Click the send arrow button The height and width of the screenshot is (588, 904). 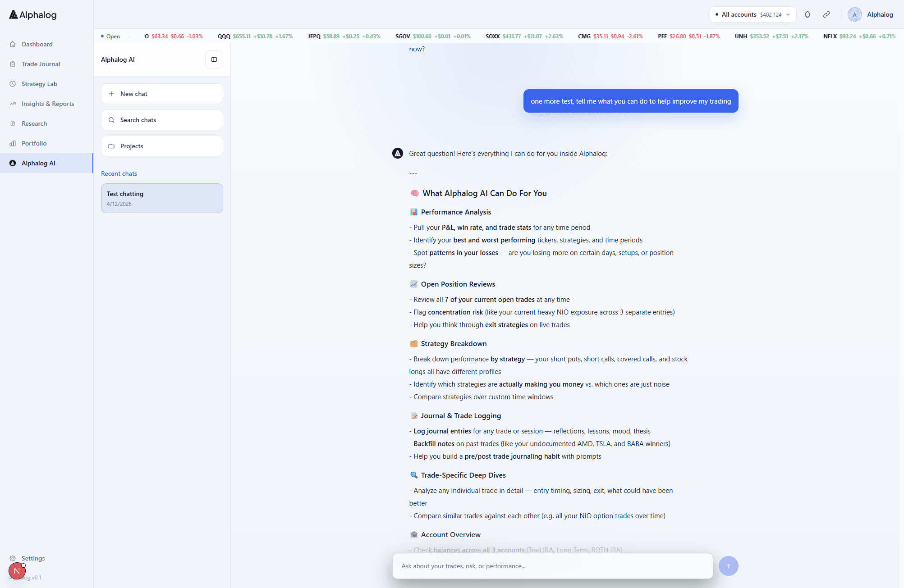pyautogui.click(x=729, y=566)
